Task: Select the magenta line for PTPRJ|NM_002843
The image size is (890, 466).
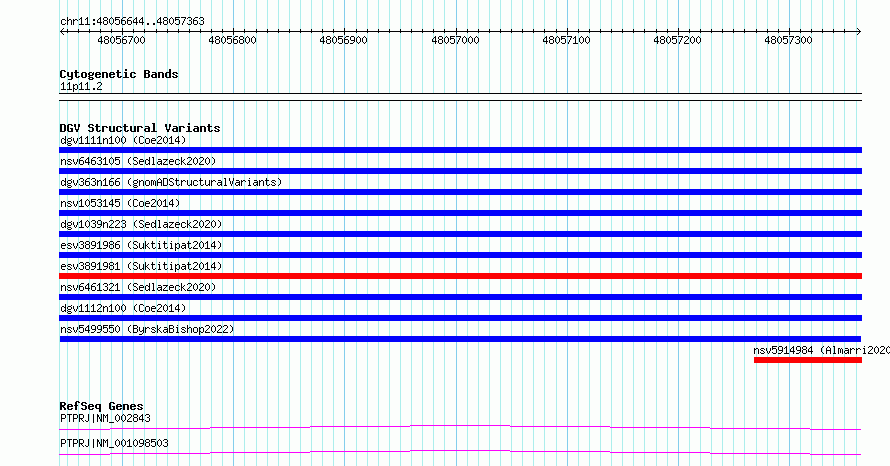Action: pyautogui.click(x=460, y=427)
